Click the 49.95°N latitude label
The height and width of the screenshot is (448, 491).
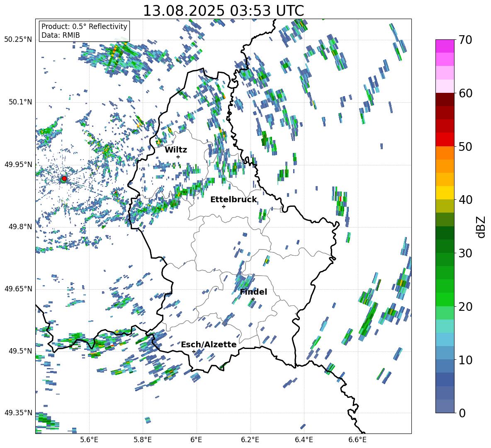pyautogui.click(x=18, y=164)
